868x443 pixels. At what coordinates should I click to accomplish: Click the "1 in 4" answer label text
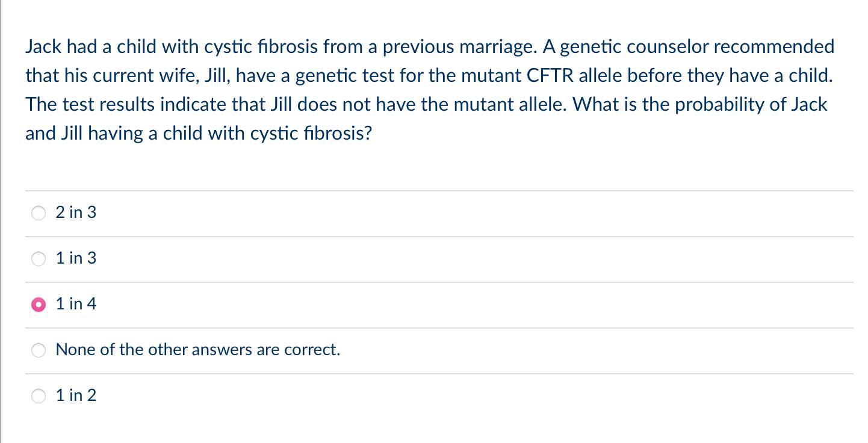tap(76, 304)
